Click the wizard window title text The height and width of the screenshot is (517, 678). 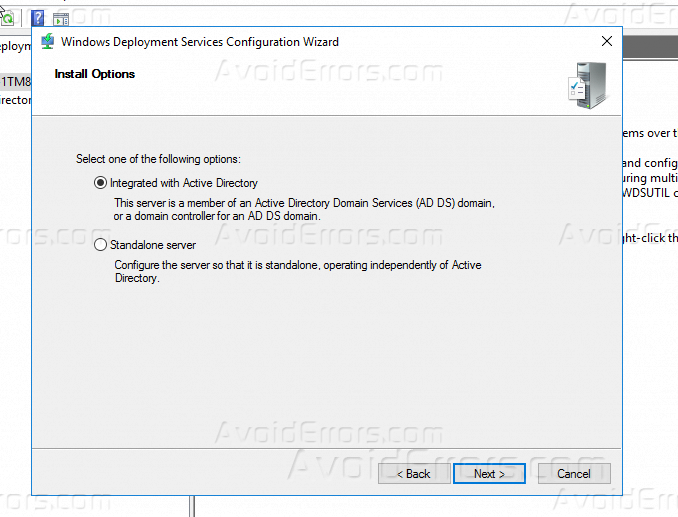click(200, 42)
